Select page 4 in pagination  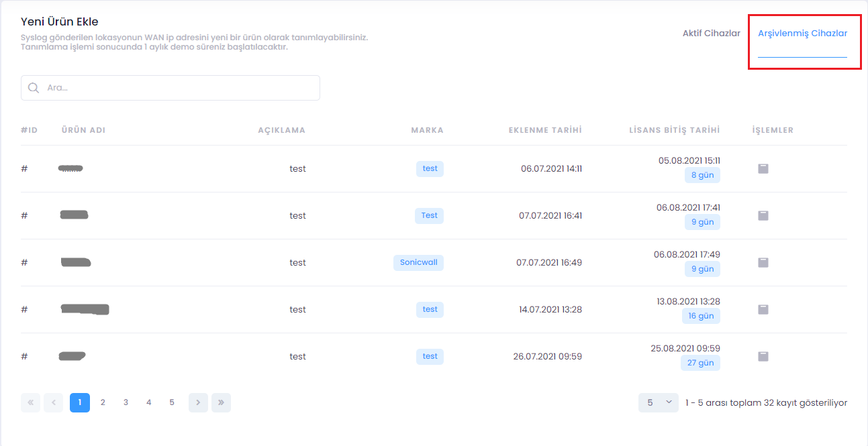point(149,402)
